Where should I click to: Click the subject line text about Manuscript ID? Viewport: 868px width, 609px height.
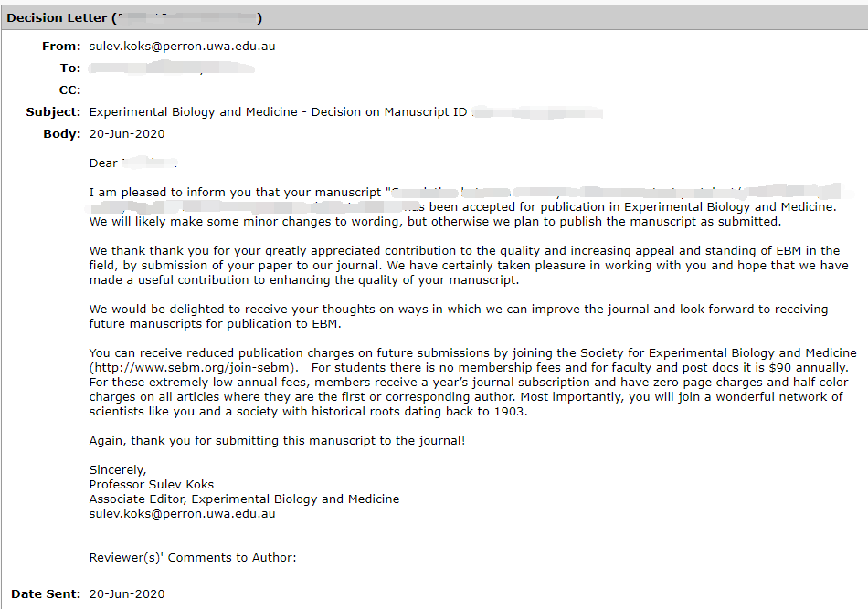click(345, 112)
